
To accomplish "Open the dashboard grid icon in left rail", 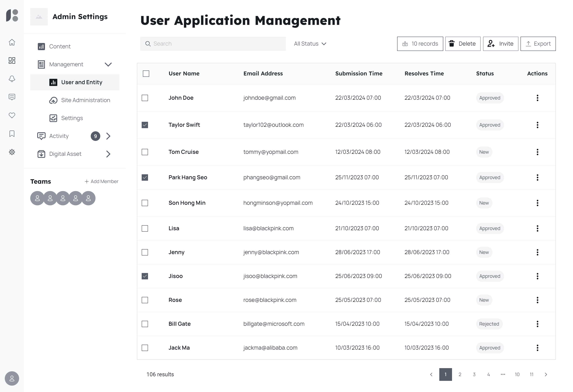I will click(12, 60).
